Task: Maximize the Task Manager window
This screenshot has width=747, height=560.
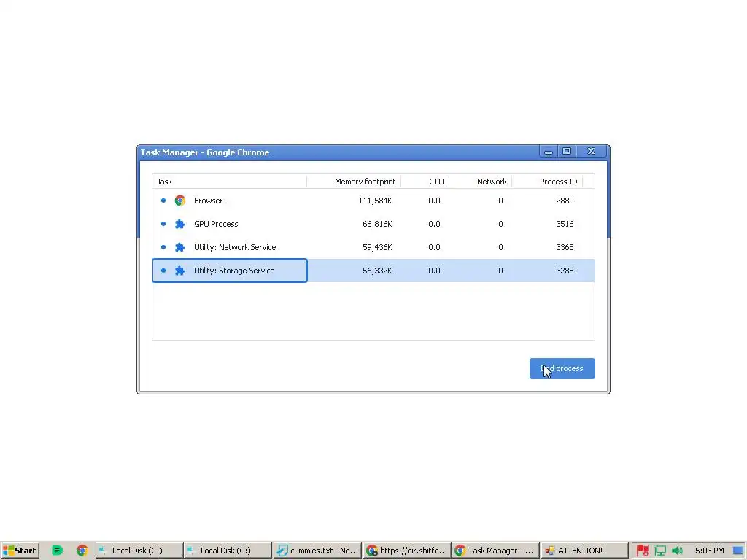Action: click(567, 152)
